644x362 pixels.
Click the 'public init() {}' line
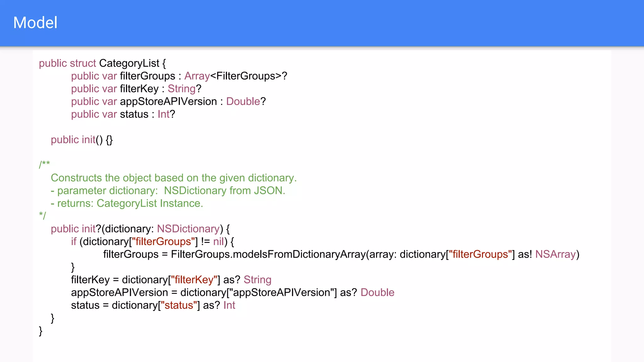tap(82, 140)
